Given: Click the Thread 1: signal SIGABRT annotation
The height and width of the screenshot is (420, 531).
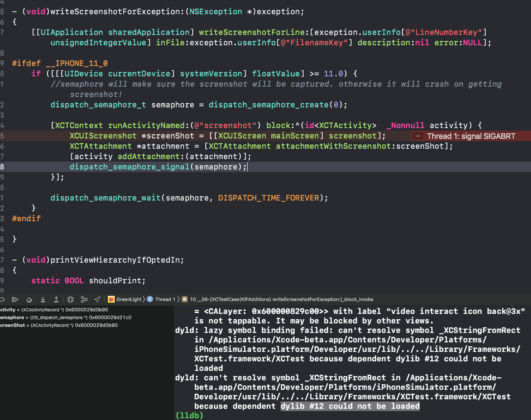Looking at the screenshot, I should click(470, 136).
